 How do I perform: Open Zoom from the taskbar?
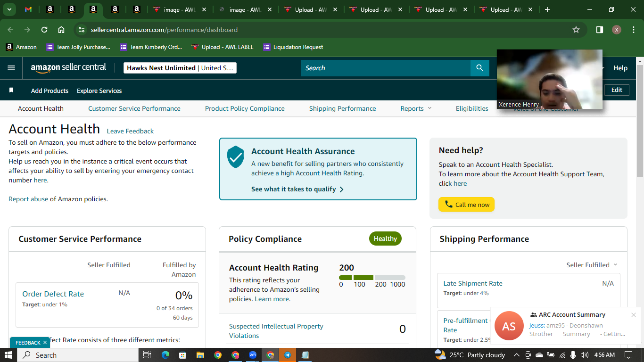click(x=253, y=355)
